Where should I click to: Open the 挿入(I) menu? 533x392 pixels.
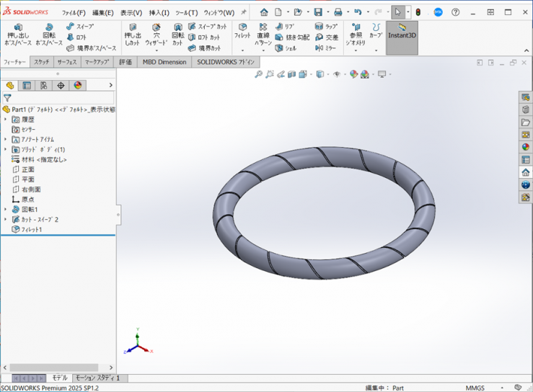[x=159, y=12]
